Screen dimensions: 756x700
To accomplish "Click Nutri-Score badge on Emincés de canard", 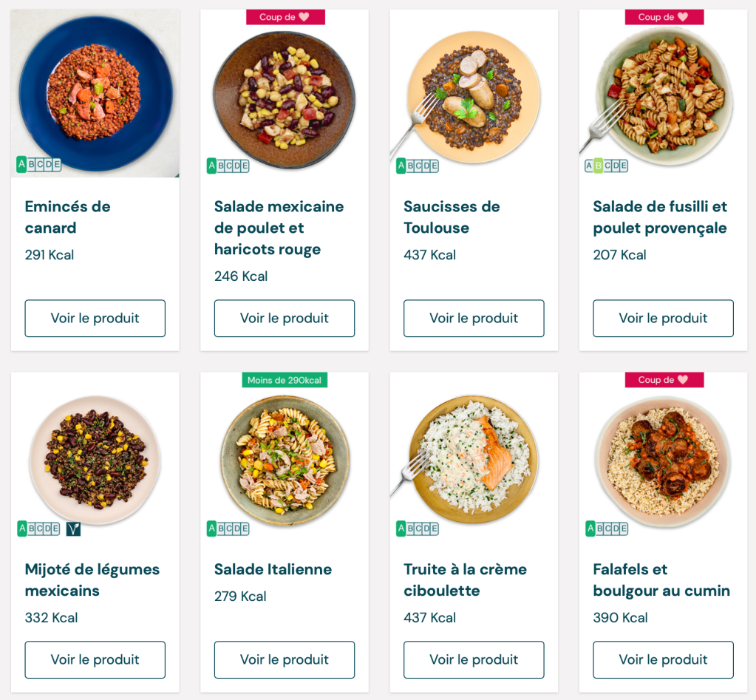I will (38, 164).
